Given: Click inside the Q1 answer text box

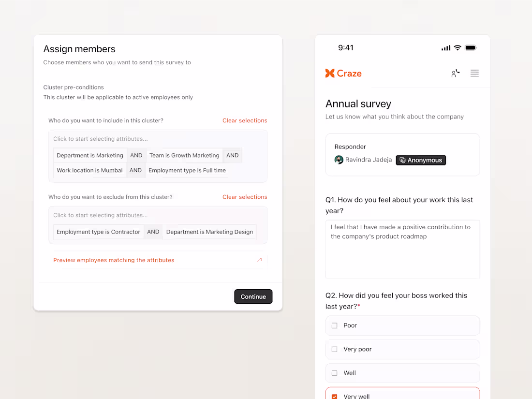Looking at the screenshot, I should click(x=402, y=249).
